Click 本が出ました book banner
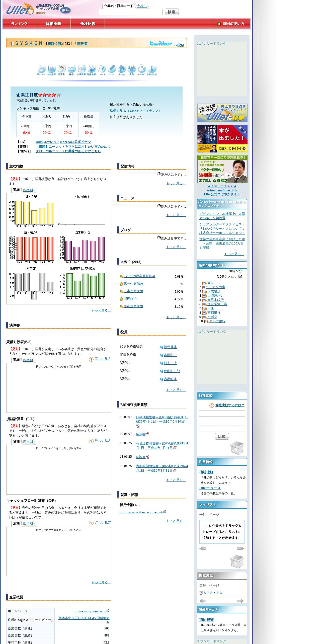The width and height of the screenshot is (322, 644). coord(222,139)
